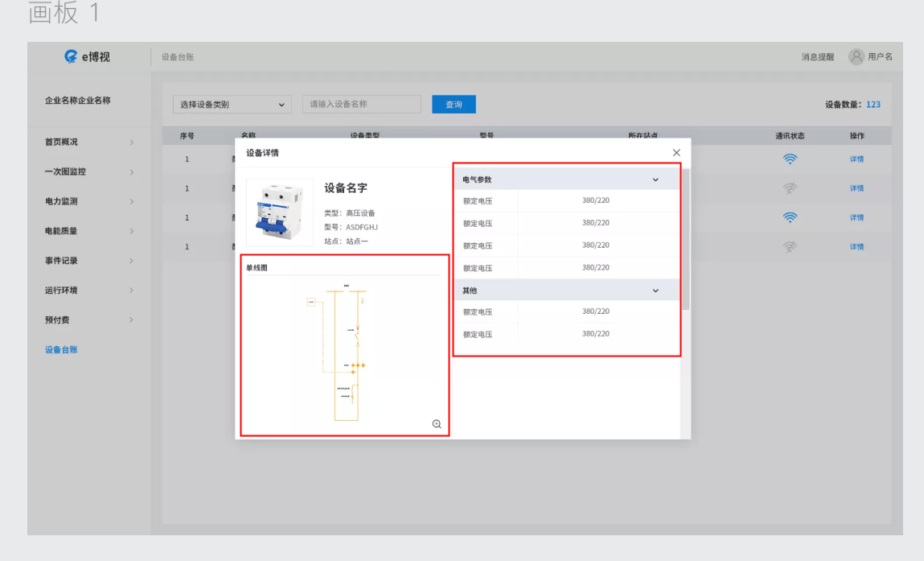Click the 请输入设备名称 input field

[x=362, y=105]
